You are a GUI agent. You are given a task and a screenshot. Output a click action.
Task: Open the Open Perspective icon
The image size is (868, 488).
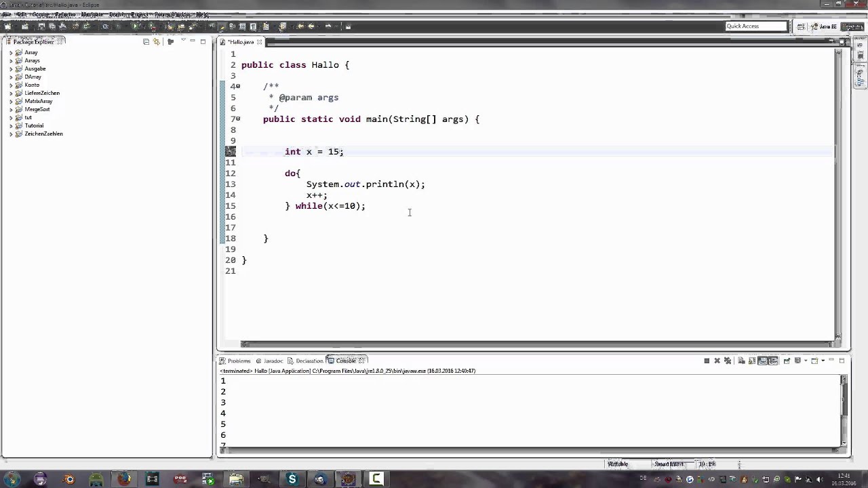coord(802,26)
